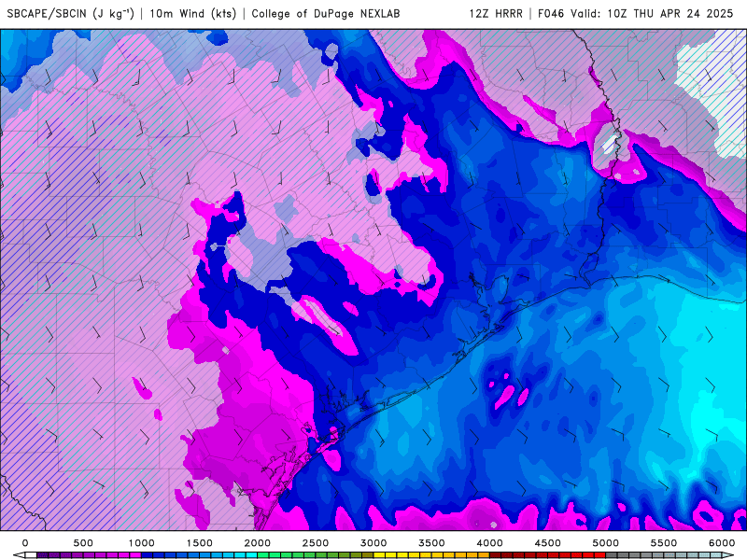The height and width of the screenshot is (560, 747).
Task: Click the '5500' color scale label
Action: [664, 543]
